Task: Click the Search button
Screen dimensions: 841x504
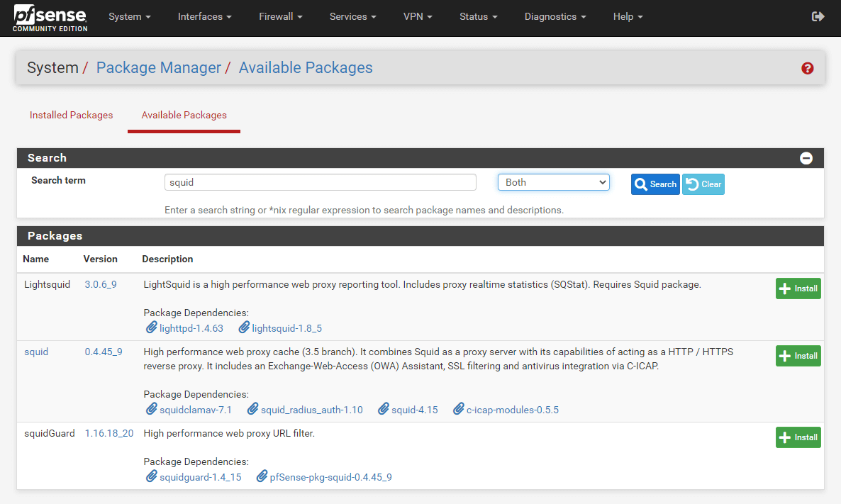Action: [x=655, y=184]
